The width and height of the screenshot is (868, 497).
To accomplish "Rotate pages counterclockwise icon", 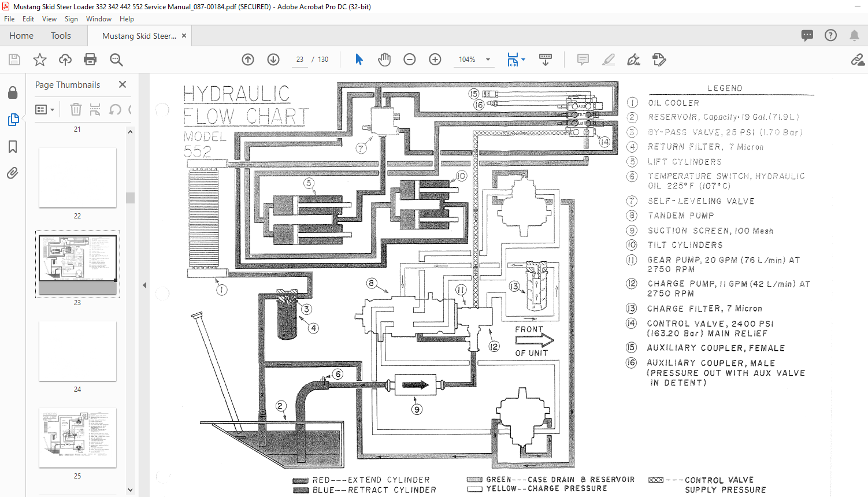I will pyautogui.click(x=115, y=109).
